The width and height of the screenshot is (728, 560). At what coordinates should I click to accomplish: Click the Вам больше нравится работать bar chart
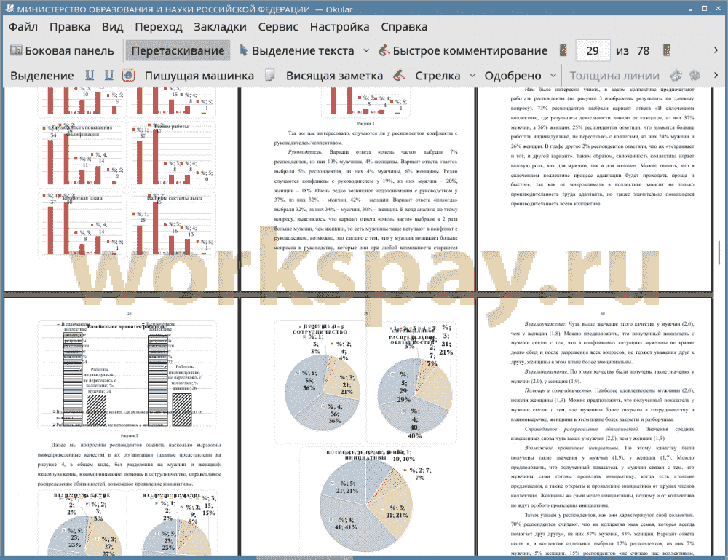click(x=127, y=375)
